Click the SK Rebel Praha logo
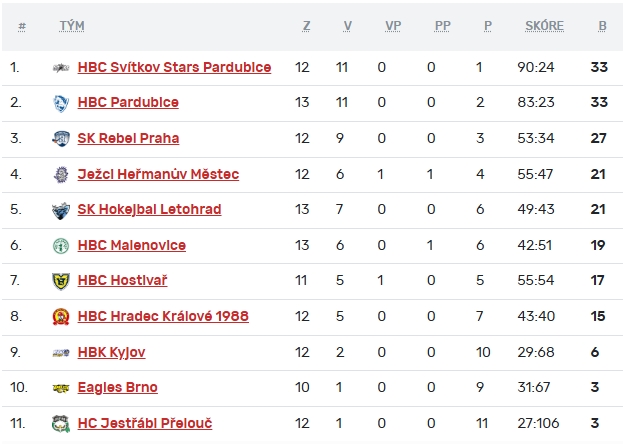The image size is (623, 444). [x=60, y=139]
